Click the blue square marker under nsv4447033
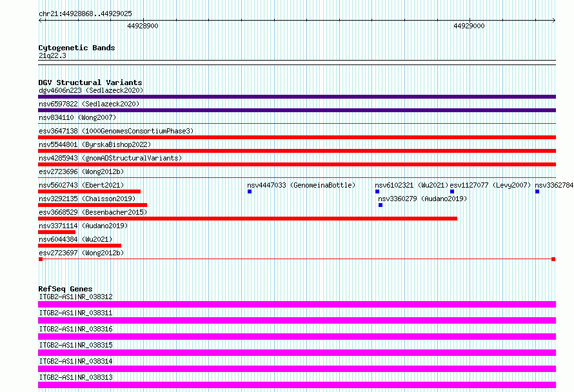Viewport: 574px width, 392px height. pyautogui.click(x=250, y=191)
